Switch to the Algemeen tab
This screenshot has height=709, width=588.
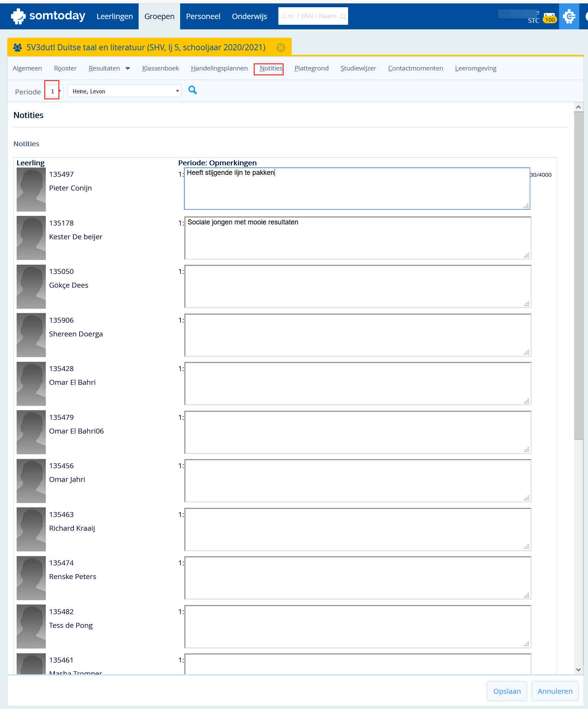click(x=27, y=68)
